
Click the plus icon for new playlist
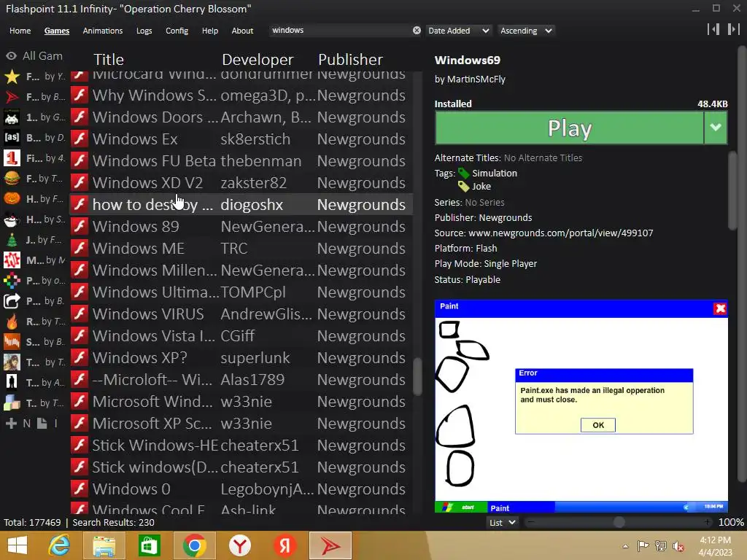tap(12, 423)
